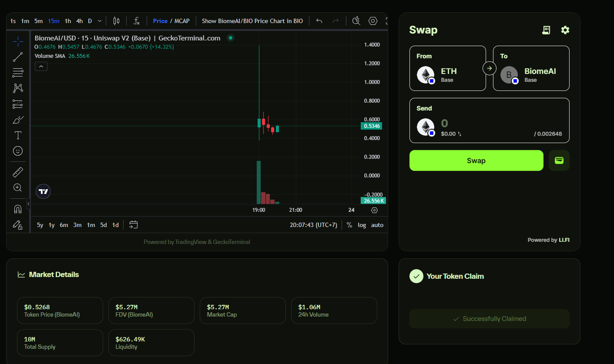The image size is (614, 364).
Task: Open the timezone menu showing UTC+7
Action: [313, 225]
